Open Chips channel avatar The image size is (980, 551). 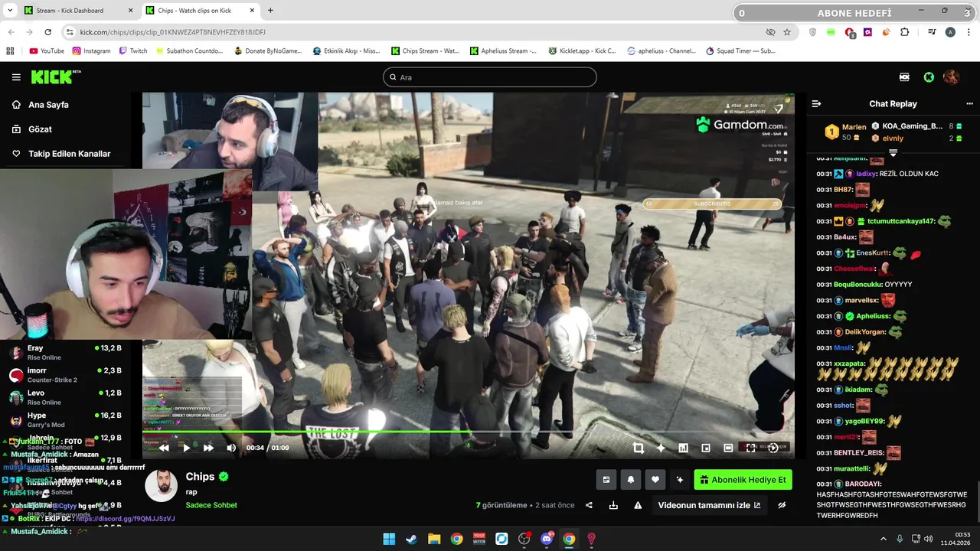pyautogui.click(x=162, y=486)
